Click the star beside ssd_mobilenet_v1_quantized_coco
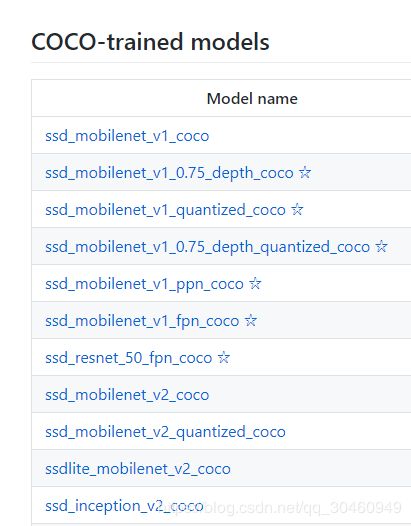Image resolution: width=411 pixels, height=526 pixels. (297, 209)
